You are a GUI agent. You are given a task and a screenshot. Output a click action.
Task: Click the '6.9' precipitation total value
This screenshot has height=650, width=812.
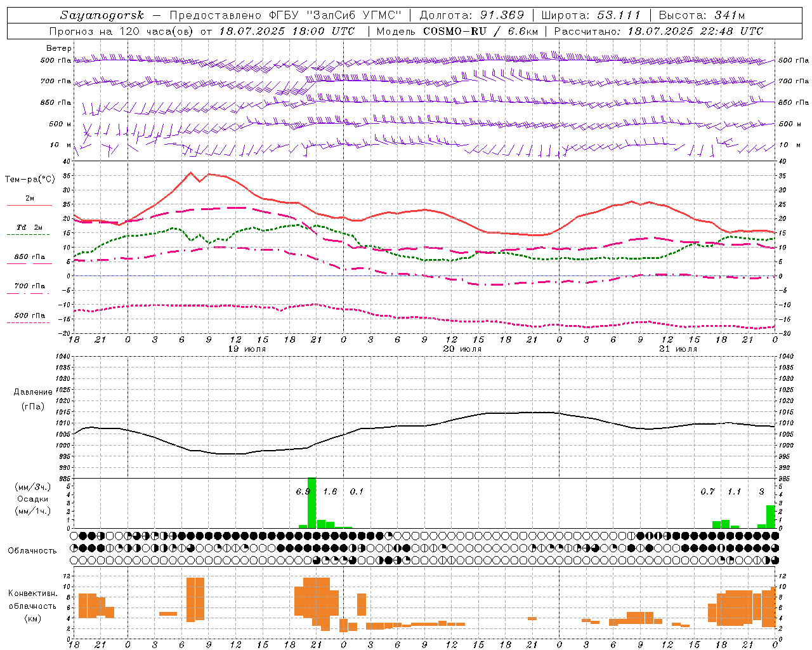(x=303, y=491)
